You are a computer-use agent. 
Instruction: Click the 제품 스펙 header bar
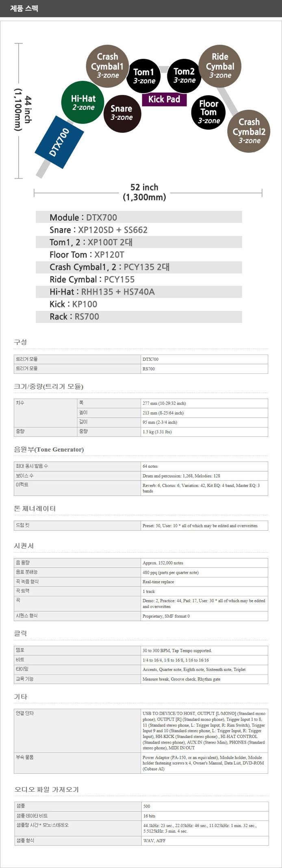pyautogui.click(x=141, y=8)
